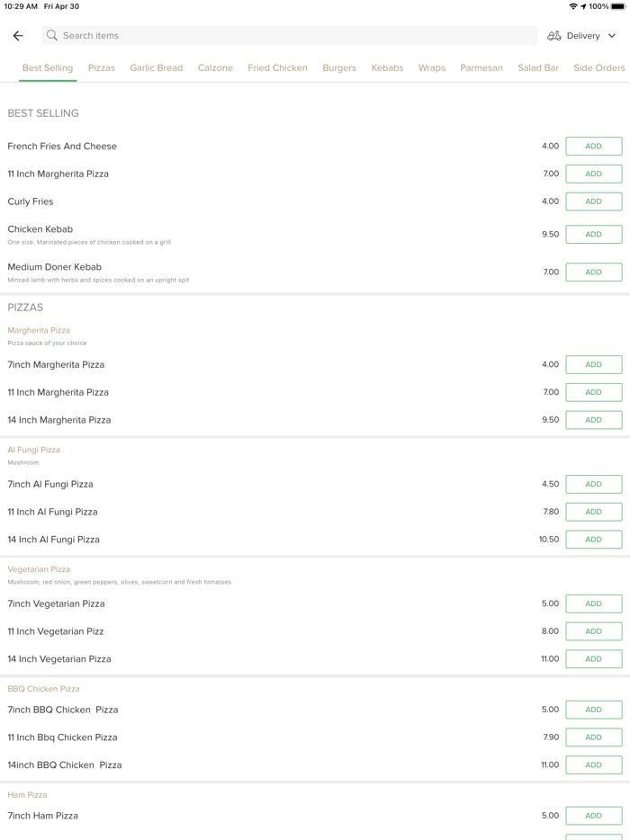
Task: Open the Delivery order type selector
Action: (582, 36)
